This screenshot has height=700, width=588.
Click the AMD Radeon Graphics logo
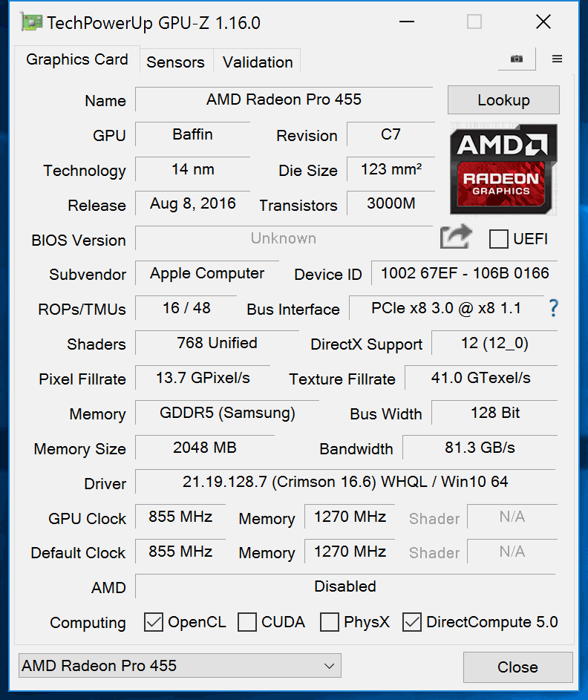click(x=503, y=169)
